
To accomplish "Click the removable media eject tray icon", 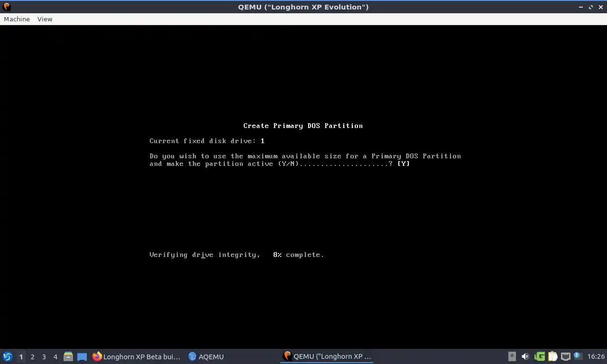I will pos(512,356).
